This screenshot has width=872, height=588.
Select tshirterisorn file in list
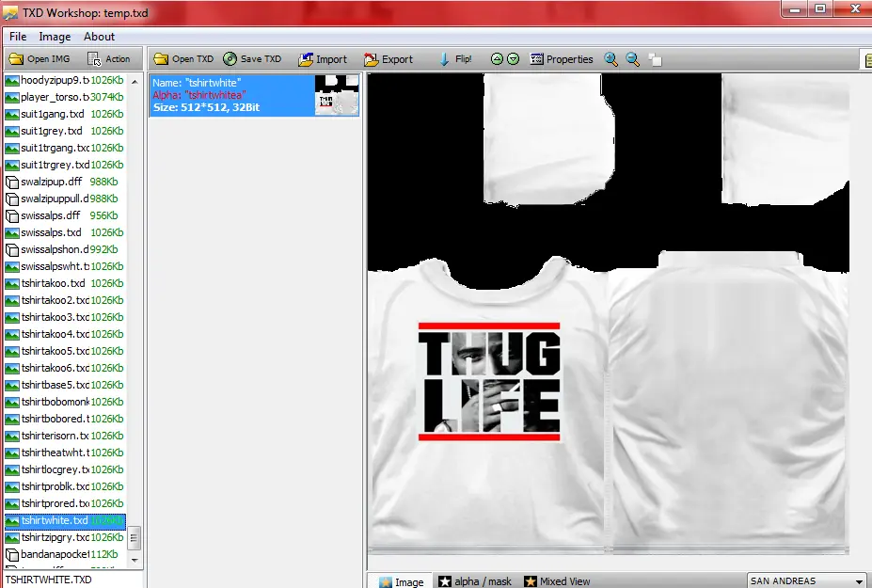(x=65, y=436)
